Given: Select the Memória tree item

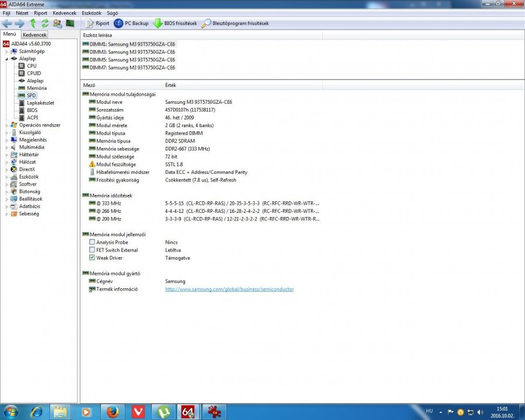Looking at the screenshot, I should point(37,88).
